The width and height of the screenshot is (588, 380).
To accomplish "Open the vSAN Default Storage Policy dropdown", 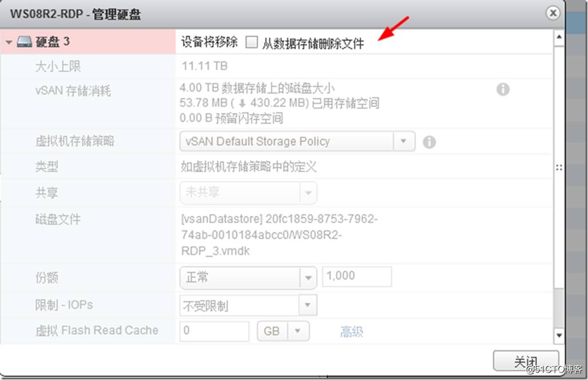I will pos(297,141).
